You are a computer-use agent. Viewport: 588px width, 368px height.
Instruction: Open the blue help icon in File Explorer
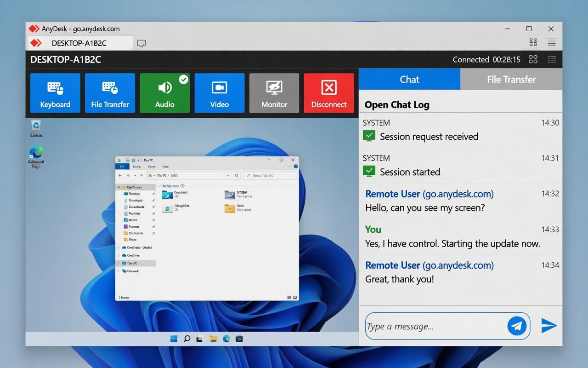[x=296, y=167]
